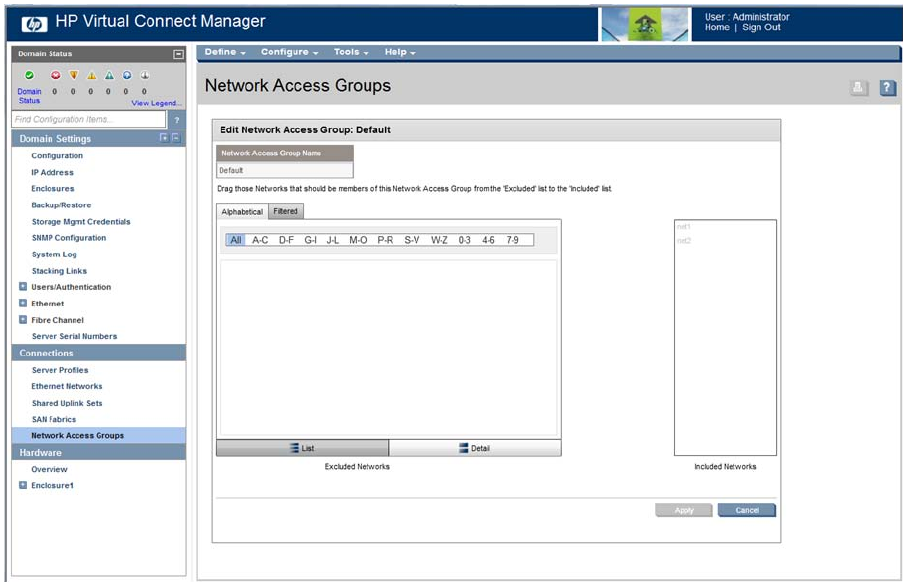Open the Define dropdown menu
This screenshot has height=585, width=906.
tap(225, 52)
